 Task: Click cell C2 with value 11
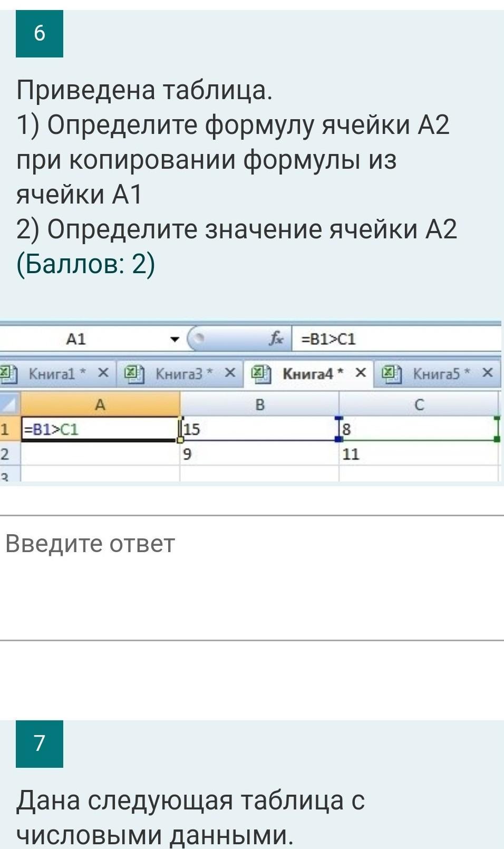[419, 454]
